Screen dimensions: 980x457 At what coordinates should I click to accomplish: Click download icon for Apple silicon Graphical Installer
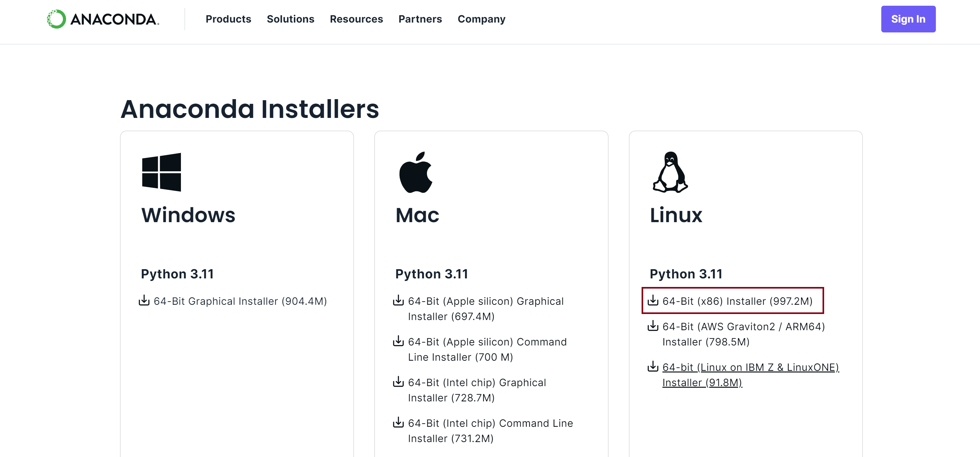[398, 300]
